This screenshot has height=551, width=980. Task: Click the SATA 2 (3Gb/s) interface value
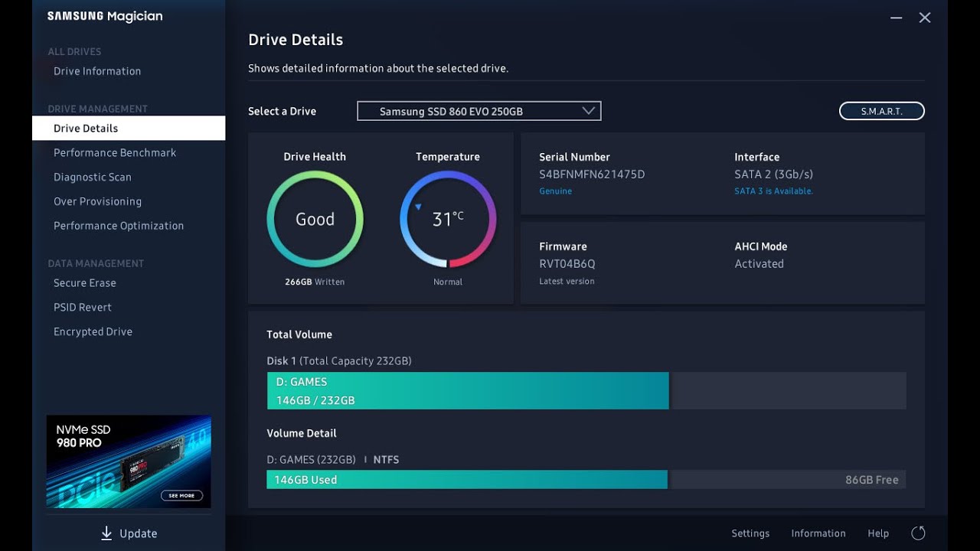(774, 174)
